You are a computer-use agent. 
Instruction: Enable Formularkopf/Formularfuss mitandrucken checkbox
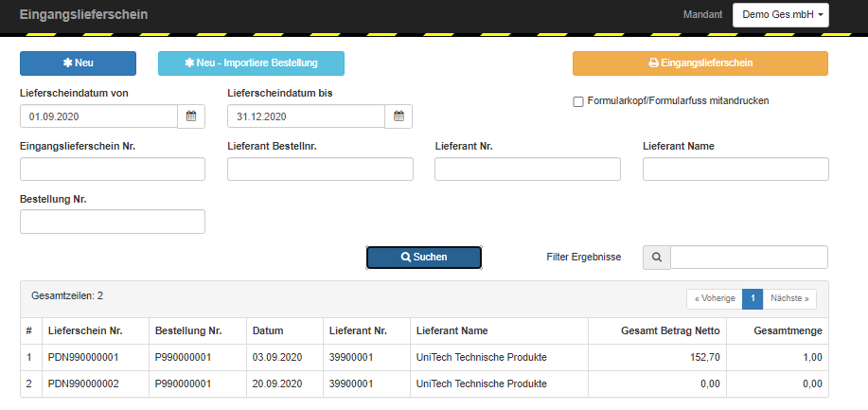578,102
